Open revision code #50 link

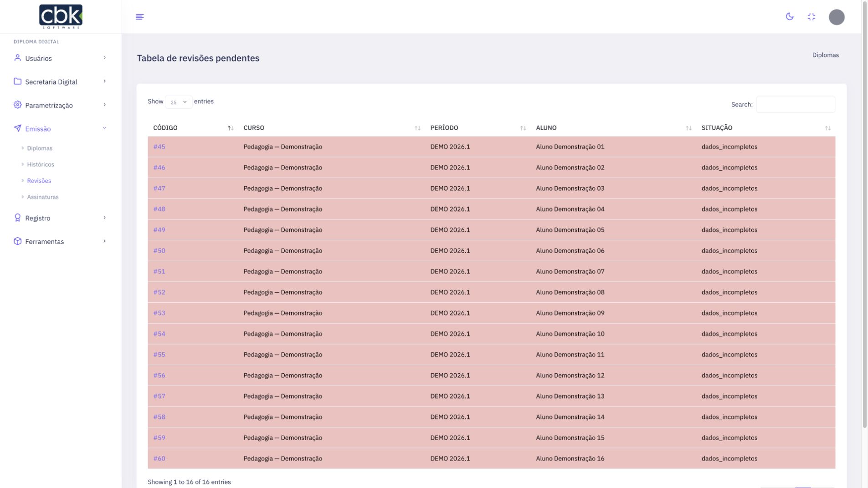pos(159,251)
